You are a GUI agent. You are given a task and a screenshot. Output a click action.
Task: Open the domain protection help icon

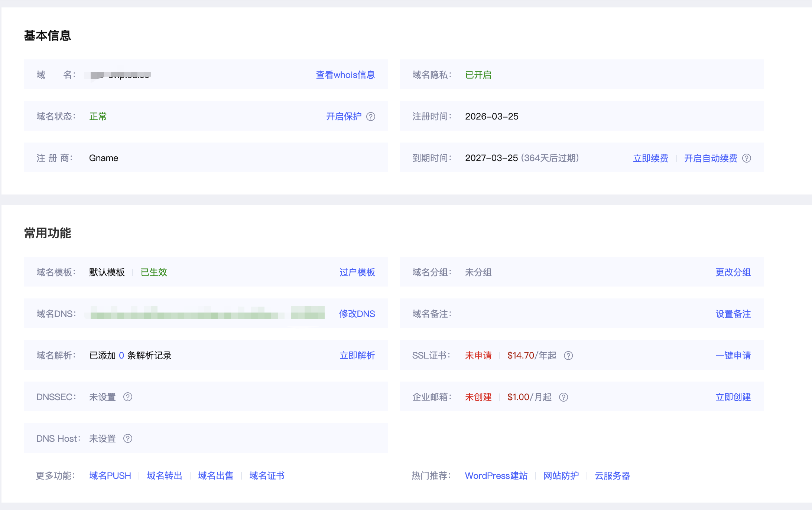coord(371,116)
